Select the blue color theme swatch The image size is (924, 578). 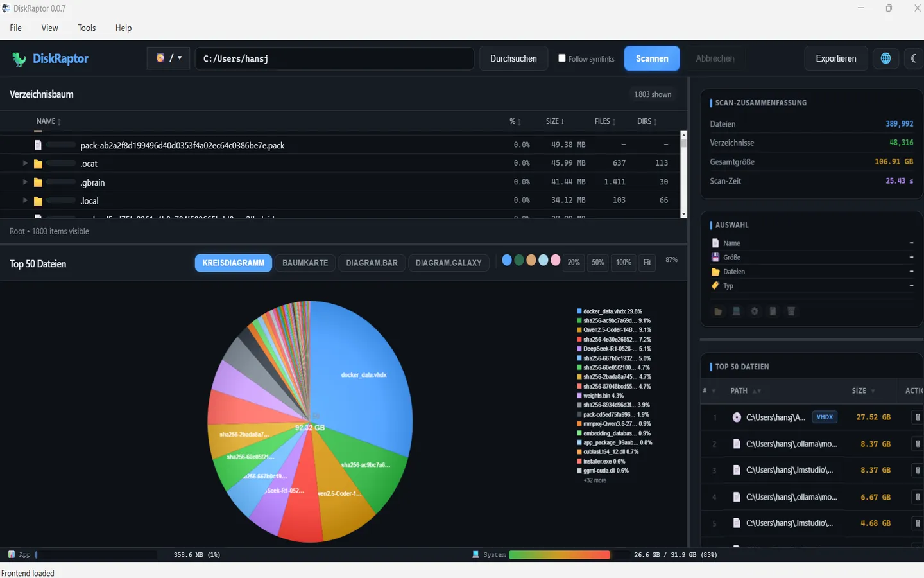(507, 260)
